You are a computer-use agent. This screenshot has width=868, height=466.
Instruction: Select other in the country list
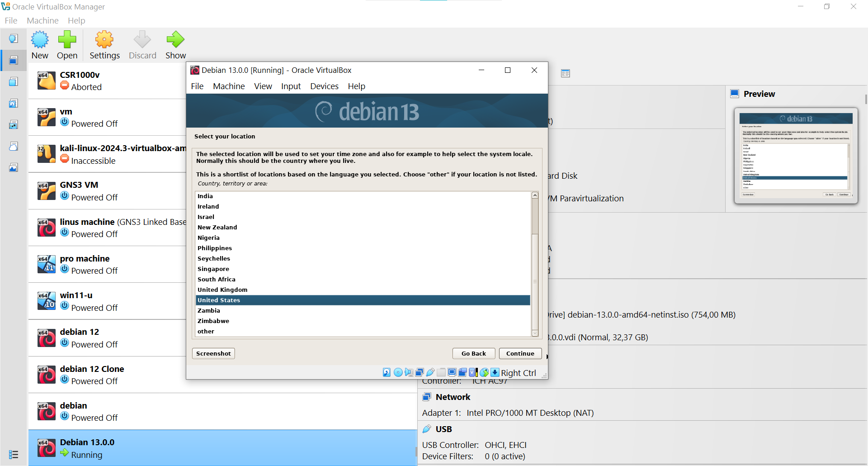(x=363, y=331)
